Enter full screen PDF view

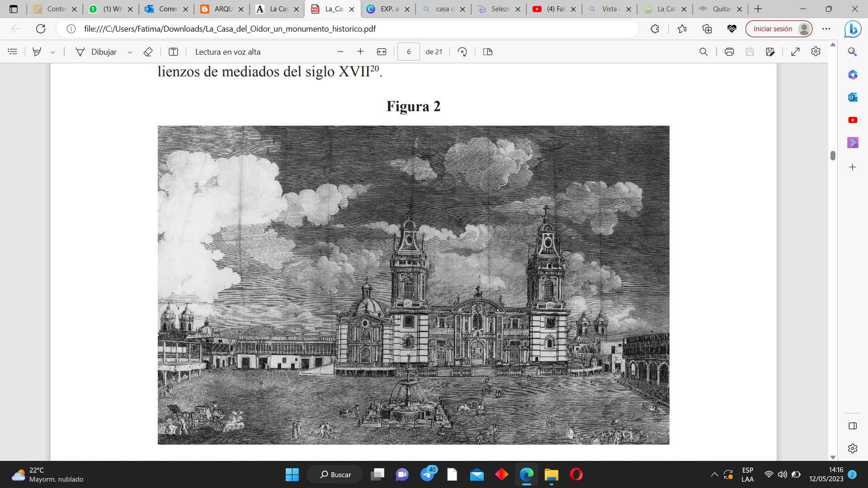(795, 52)
